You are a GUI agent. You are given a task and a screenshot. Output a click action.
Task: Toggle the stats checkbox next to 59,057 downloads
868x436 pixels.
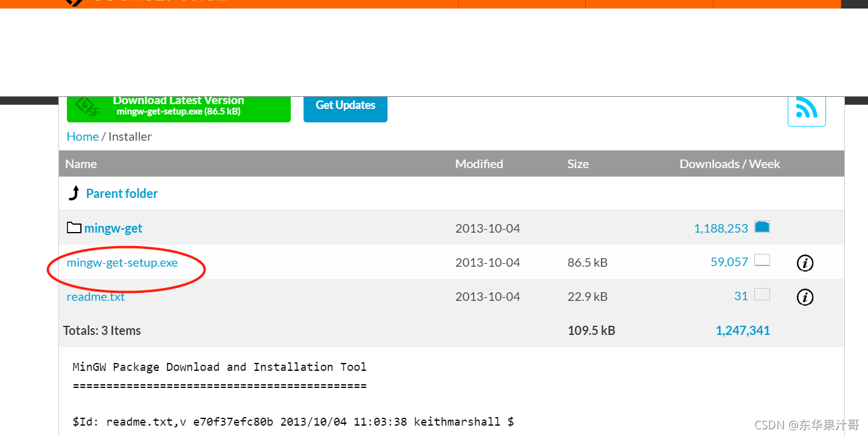[x=763, y=259]
